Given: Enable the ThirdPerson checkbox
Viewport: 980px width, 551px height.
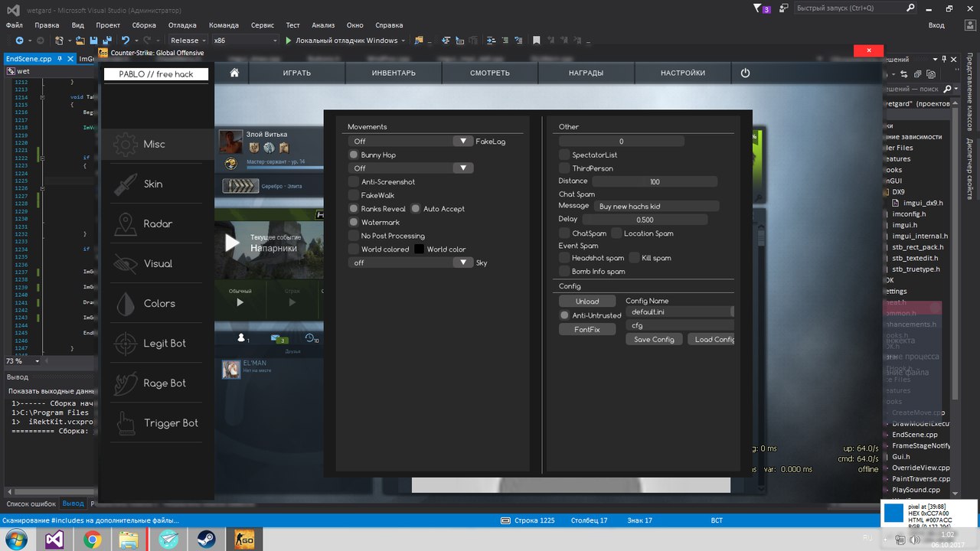Looking at the screenshot, I should click(x=565, y=168).
